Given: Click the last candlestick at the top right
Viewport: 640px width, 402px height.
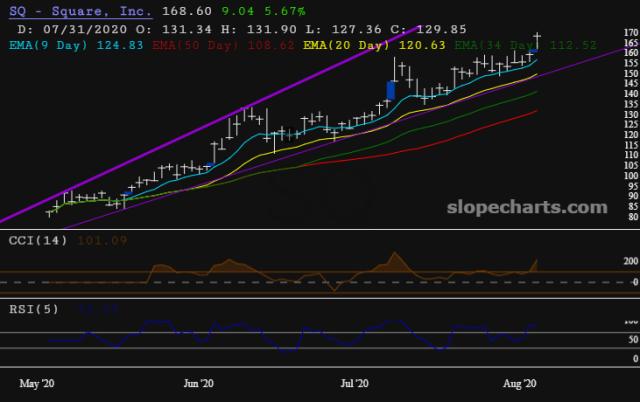Looking at the screenshot, I should pyautogui.click(x=537, y=40).
